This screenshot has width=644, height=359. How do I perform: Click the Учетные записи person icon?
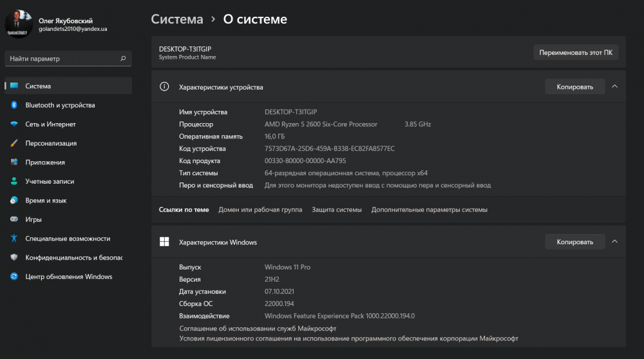(14, 182)
